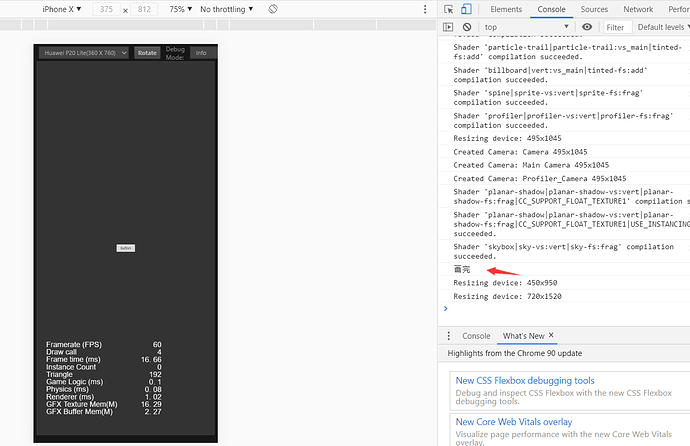The image size is (690, 446).
Task: Click the inspect element picker icon
Action: [x=448, y=9]
